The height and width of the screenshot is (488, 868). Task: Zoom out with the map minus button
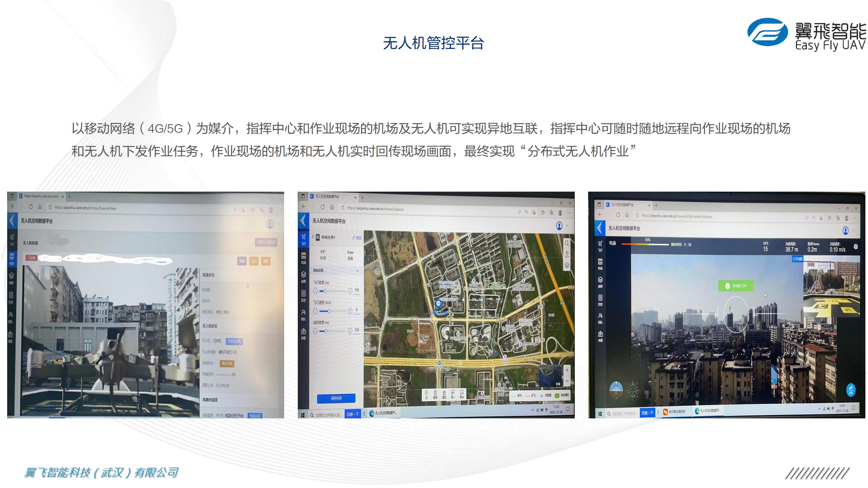567,381
